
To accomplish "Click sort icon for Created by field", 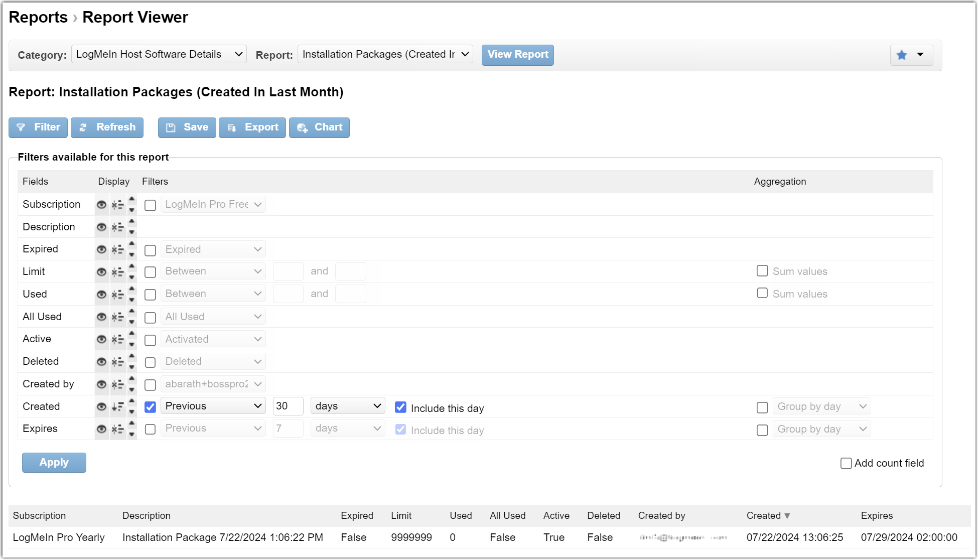I will [117, 384].
